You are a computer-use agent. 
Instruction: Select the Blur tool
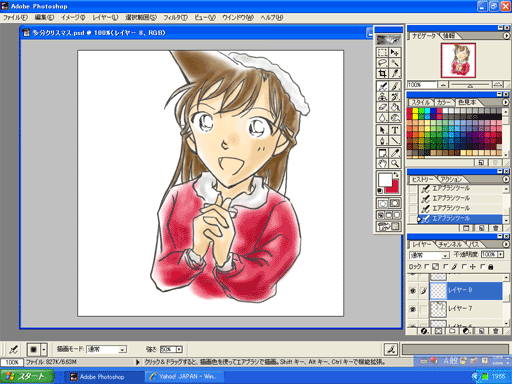(x=382, y=117)
